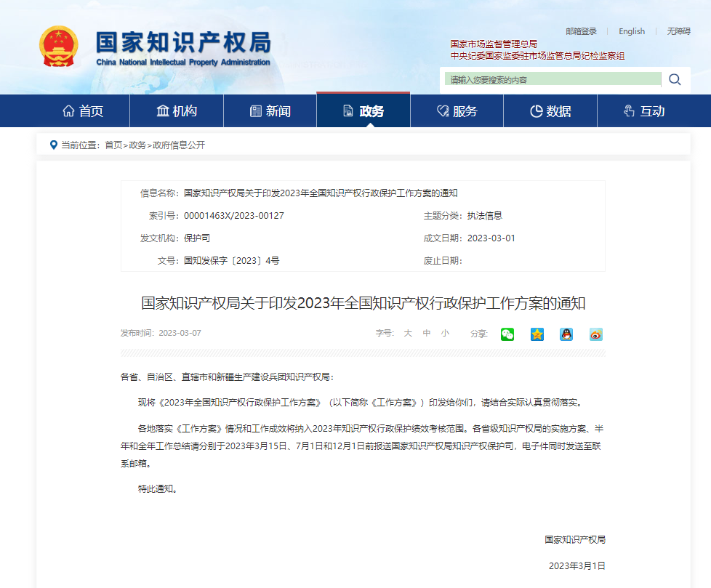Screen dimensions: 711x588
Task: Click the issuing agency value 保护司
Action: 197,238
